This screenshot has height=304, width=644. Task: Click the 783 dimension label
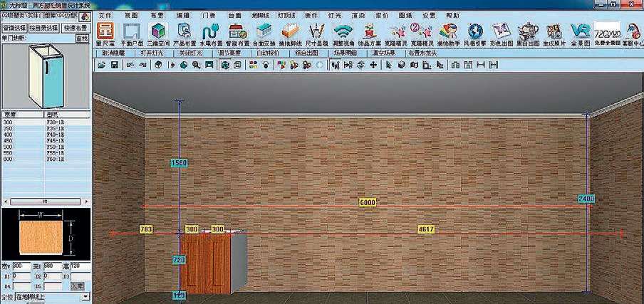coord(146,229)
